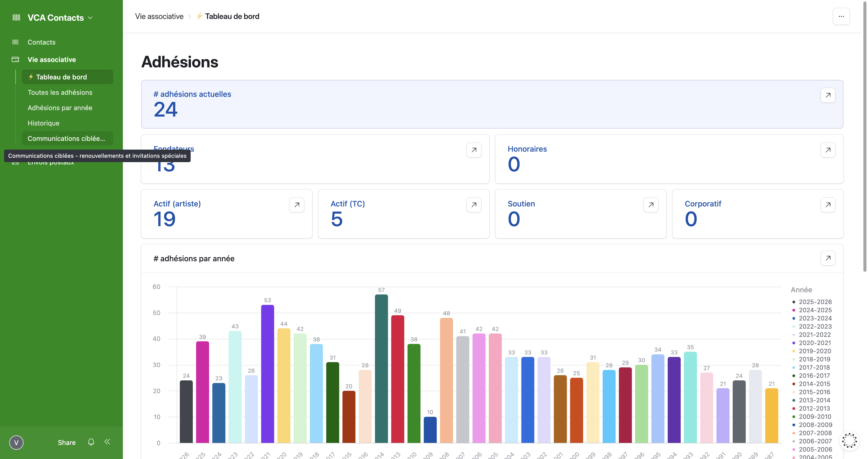
Task: Click the Share button
Action: click(x=67, y=442)
